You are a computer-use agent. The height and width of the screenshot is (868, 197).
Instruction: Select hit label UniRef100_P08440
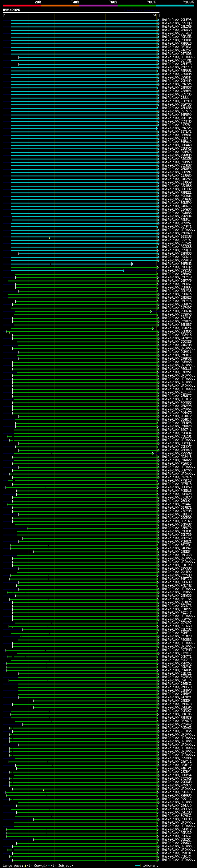177,145
